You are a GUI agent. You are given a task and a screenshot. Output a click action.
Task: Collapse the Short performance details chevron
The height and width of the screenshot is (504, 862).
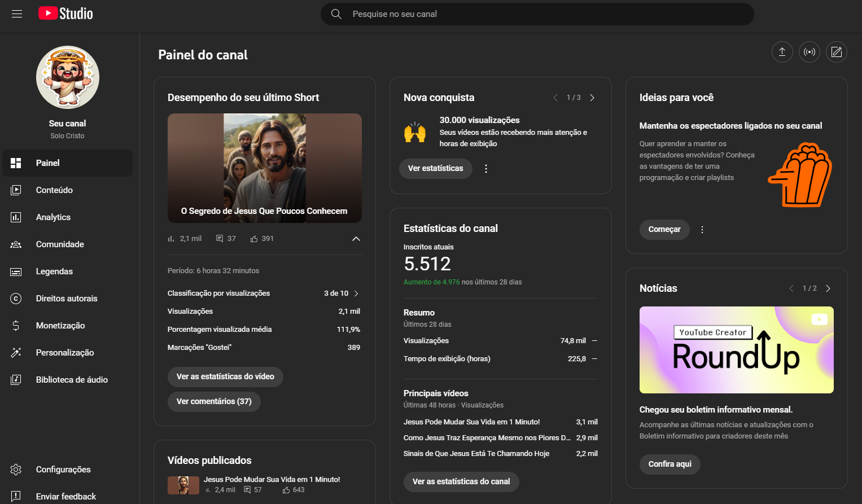click(356, 239)
